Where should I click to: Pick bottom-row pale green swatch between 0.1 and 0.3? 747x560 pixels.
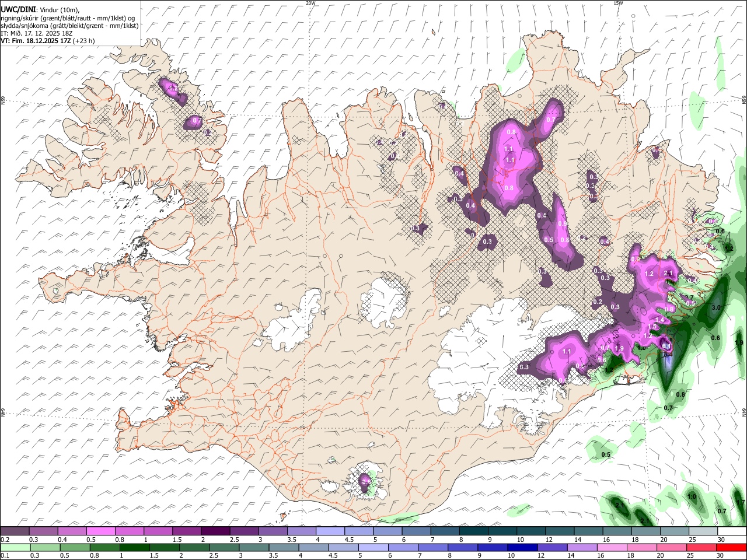(15, 547)
